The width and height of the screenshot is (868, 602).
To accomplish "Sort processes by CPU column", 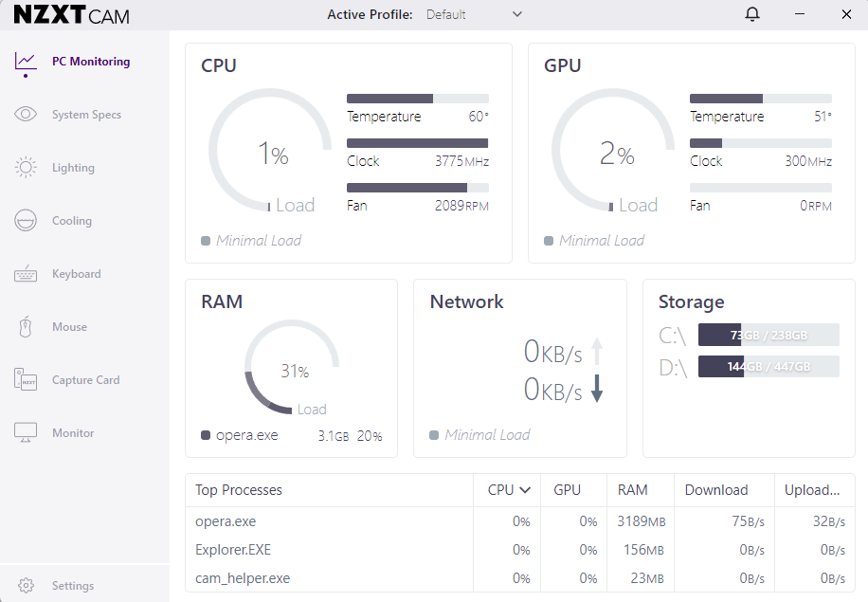I will click(500, 490).
